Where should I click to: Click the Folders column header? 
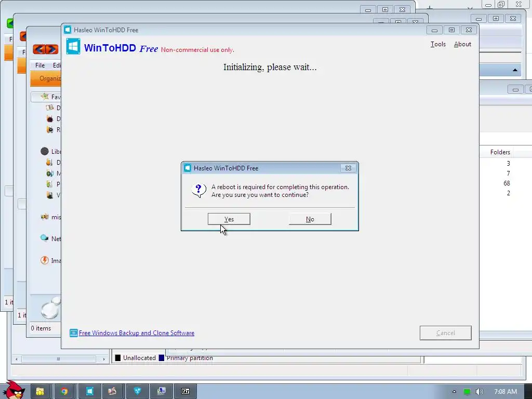coord(500,152)
